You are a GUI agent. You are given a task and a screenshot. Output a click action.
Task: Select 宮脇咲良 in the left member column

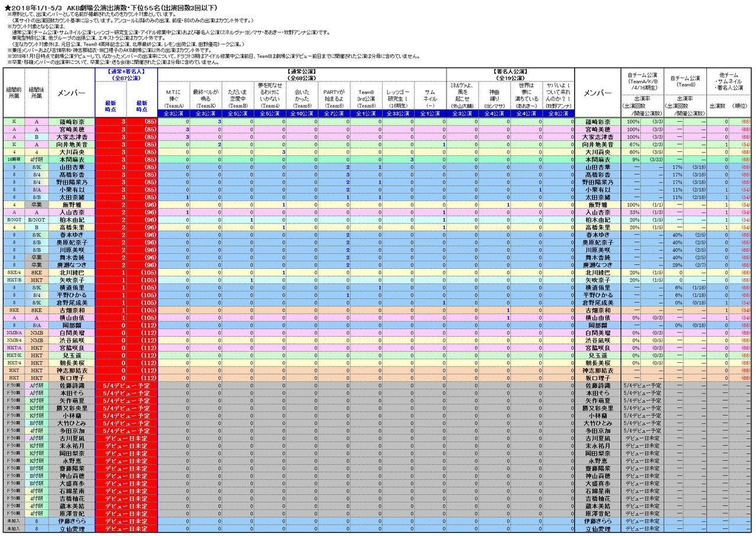click(x=71, y=348)
